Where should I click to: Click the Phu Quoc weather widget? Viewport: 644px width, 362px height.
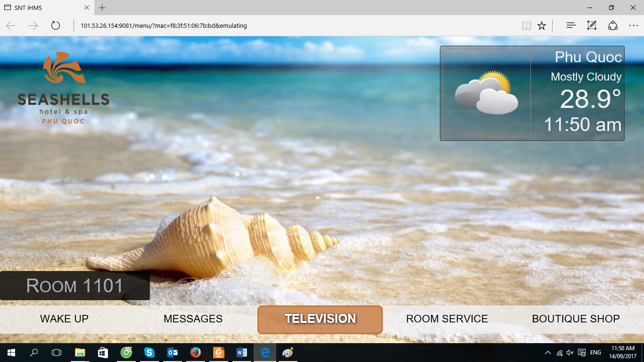532,92
